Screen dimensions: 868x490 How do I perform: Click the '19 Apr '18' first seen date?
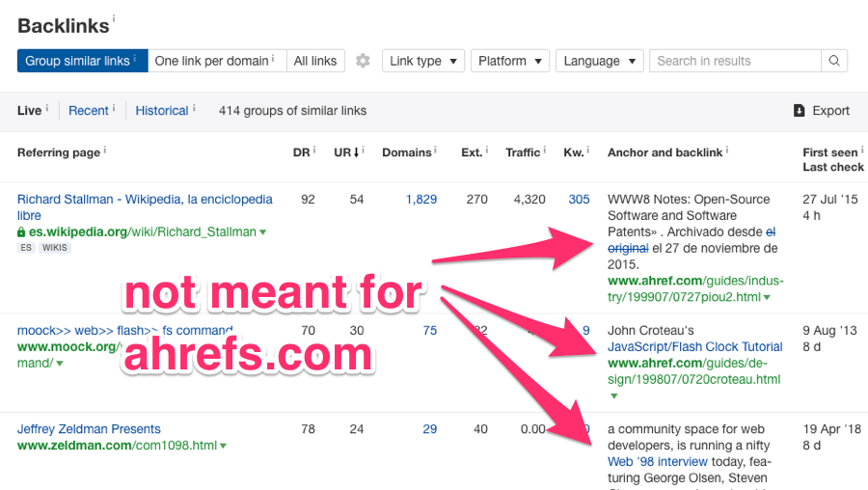point(832,429)
